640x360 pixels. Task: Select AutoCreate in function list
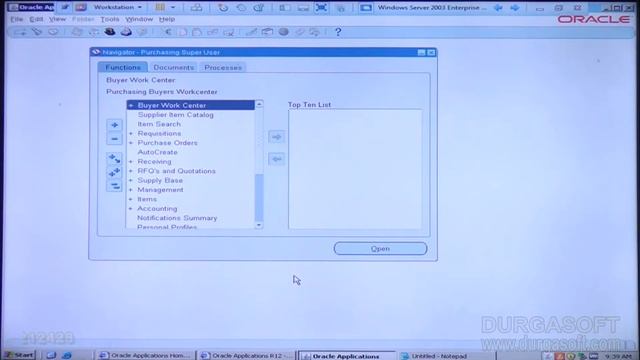[157, 152]
